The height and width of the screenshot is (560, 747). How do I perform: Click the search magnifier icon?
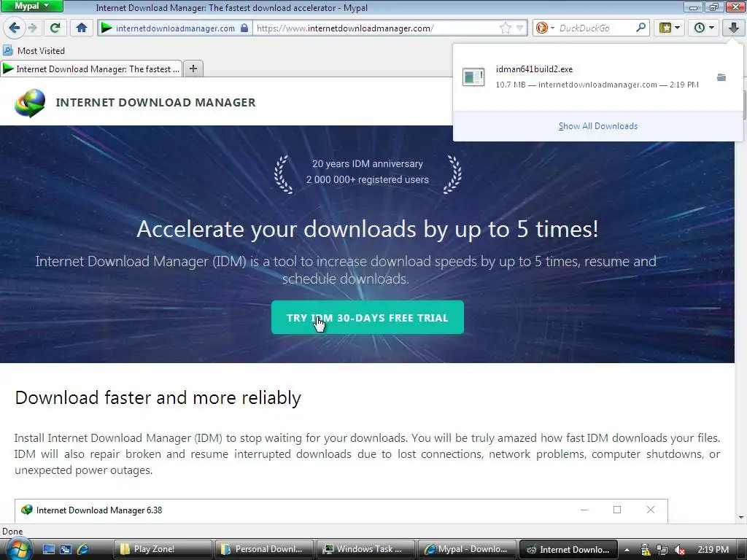coord(640,28)
